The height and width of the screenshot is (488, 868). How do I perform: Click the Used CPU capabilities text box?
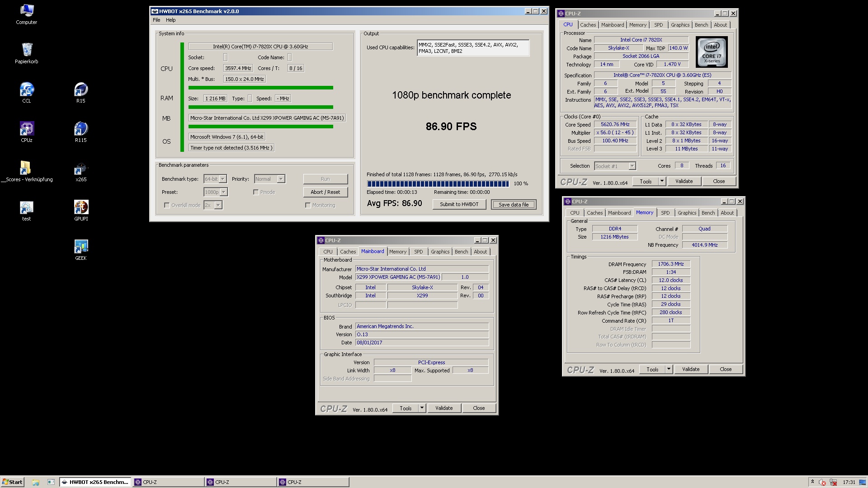click(x=473, y=48)
